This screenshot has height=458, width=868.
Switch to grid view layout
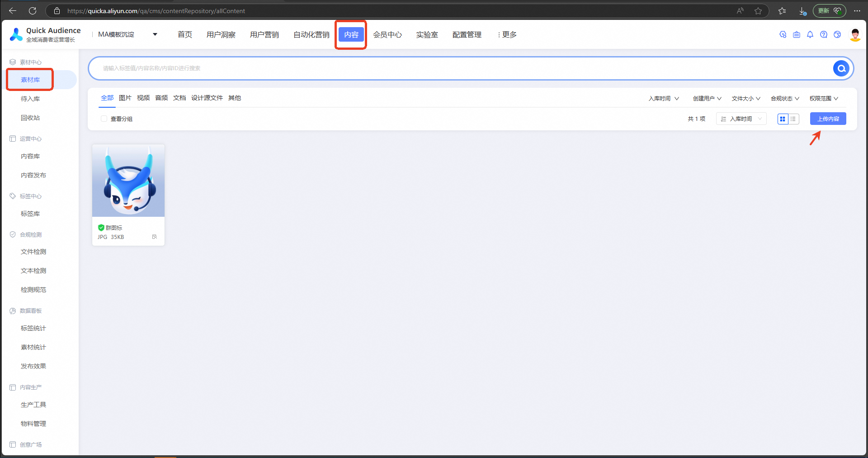783,119
